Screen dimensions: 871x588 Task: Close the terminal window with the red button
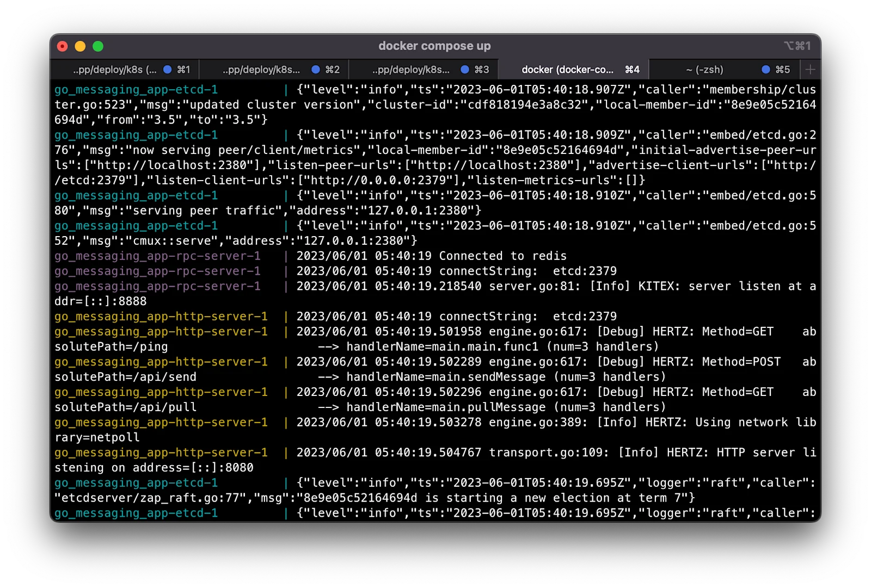pos(63,46)
